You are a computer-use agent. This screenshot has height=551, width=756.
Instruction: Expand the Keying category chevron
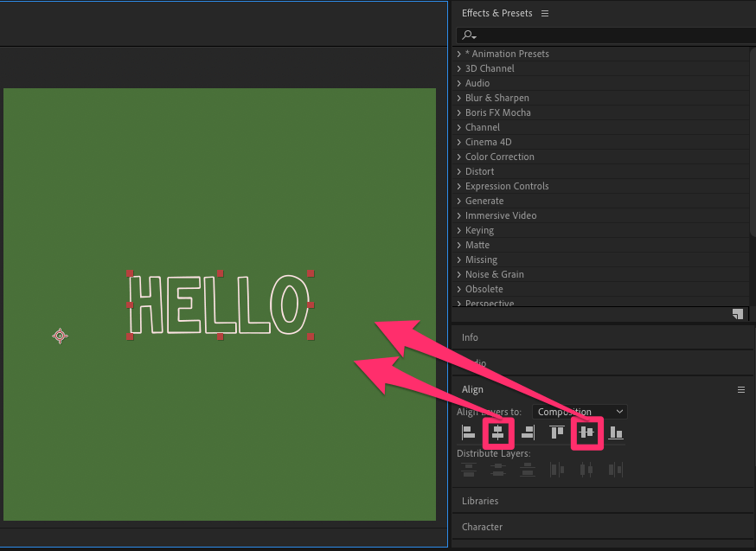459,230
